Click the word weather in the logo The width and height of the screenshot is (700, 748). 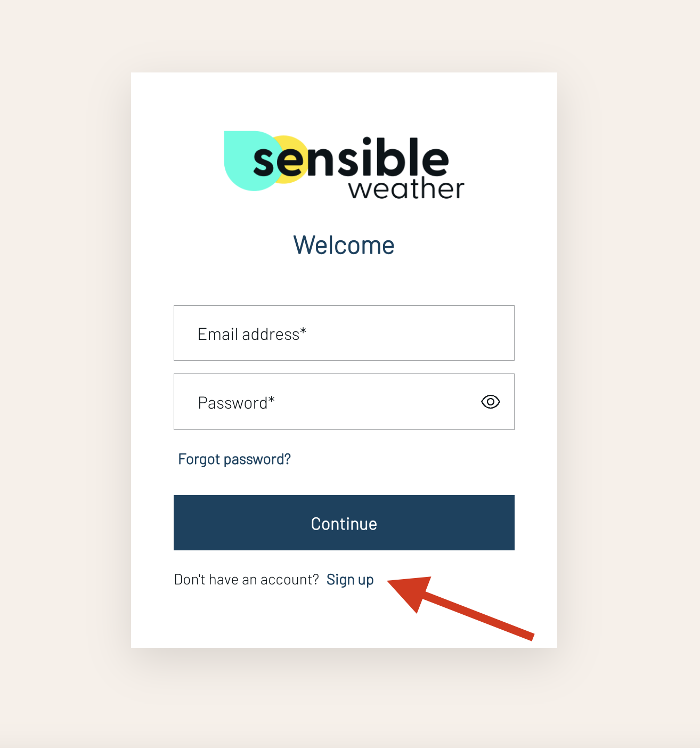click(x=406, y=189)
